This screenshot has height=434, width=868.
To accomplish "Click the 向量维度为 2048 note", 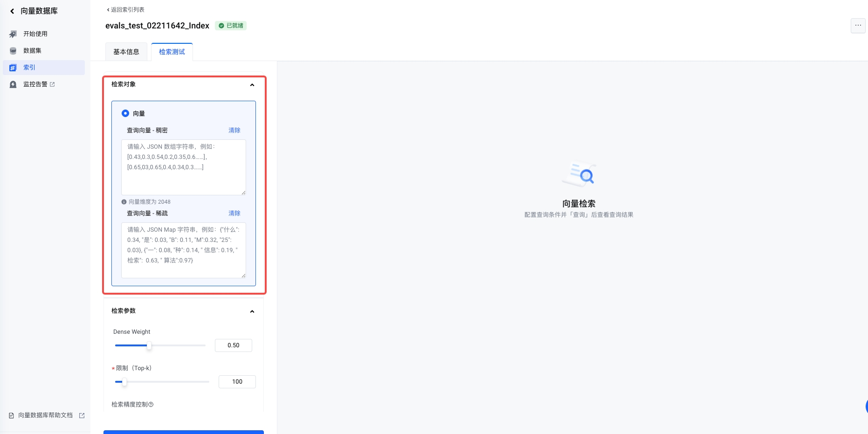I will 150,202.
